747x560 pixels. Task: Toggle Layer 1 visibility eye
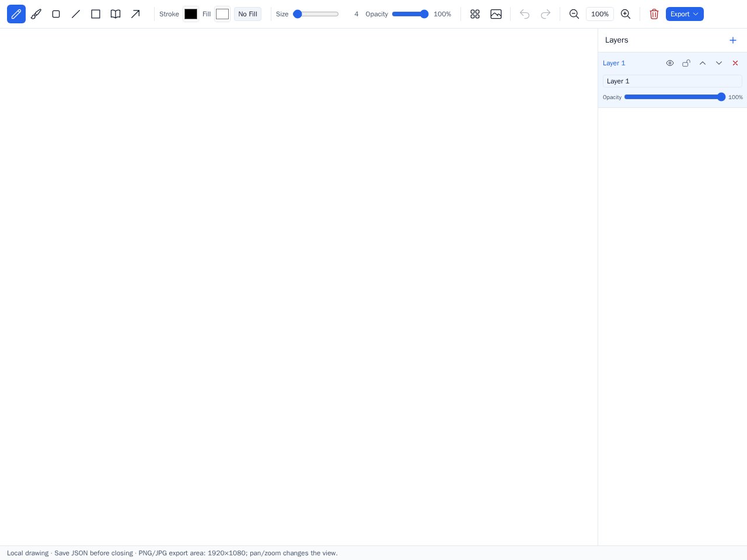670,63
